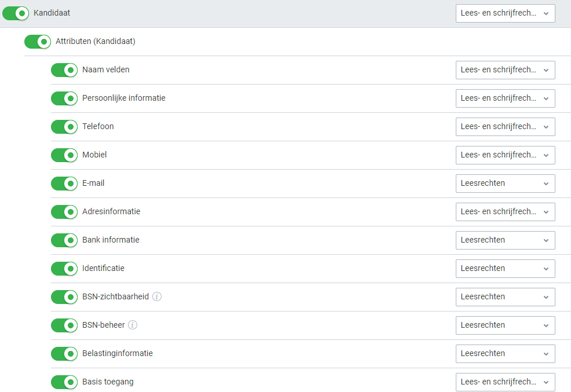Click the Identificatie row label
The height and width of the screenshot is (392, 571).
(103, 269)
